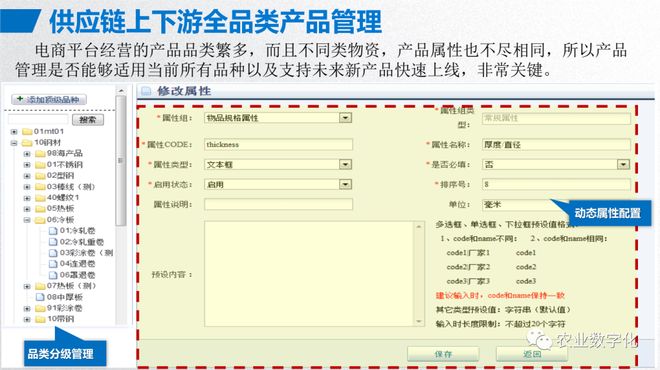
Task: Click the 98海产品 folder icon
Action: (40, 153)
